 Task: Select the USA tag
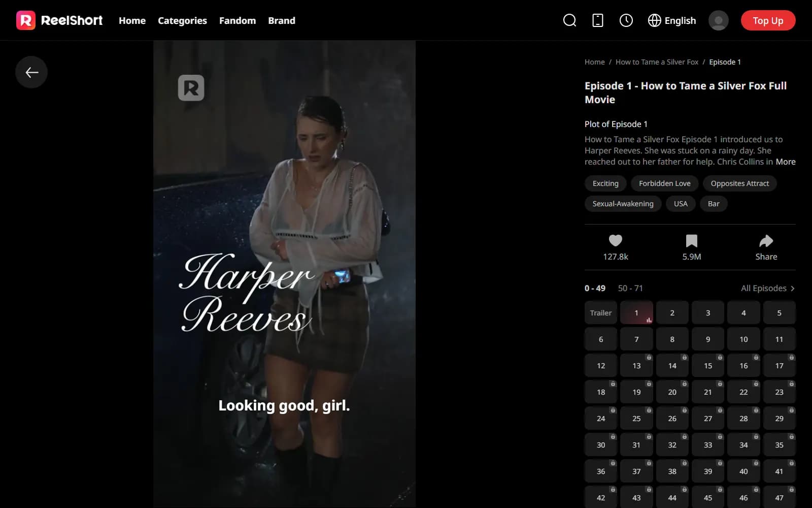681,204
